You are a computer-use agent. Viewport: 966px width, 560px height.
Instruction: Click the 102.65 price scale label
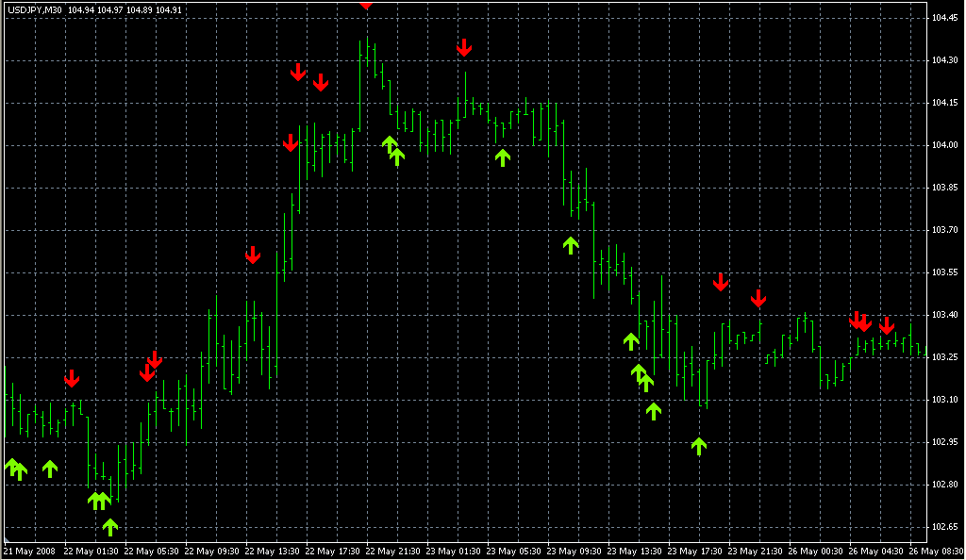pos(944,527)
